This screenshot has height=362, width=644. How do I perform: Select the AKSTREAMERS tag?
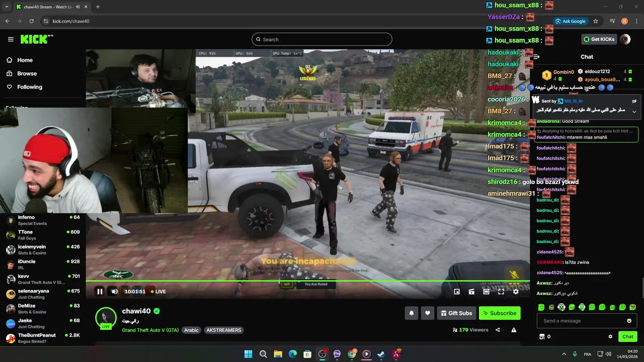[x=224, y=330]
